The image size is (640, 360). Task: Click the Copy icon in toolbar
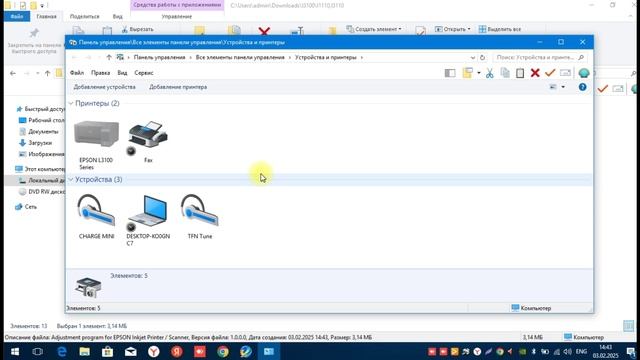click(x=505, y=73)
